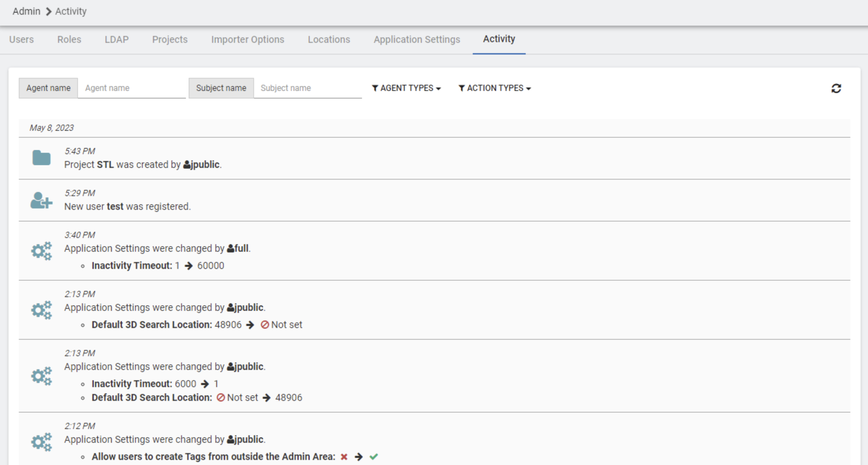Focus the Agent name input field
This screenshot has height=465, width=868.
(x=132, y=88)
